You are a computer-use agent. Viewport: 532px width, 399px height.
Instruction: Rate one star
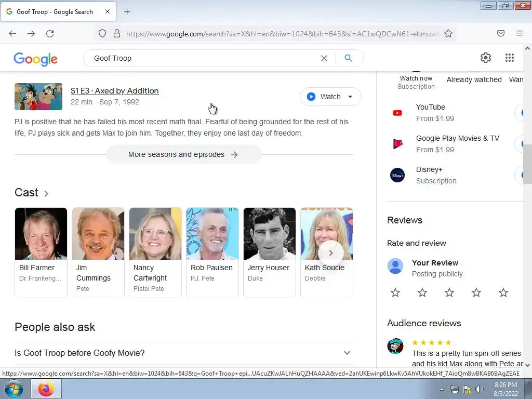(395, 292)
